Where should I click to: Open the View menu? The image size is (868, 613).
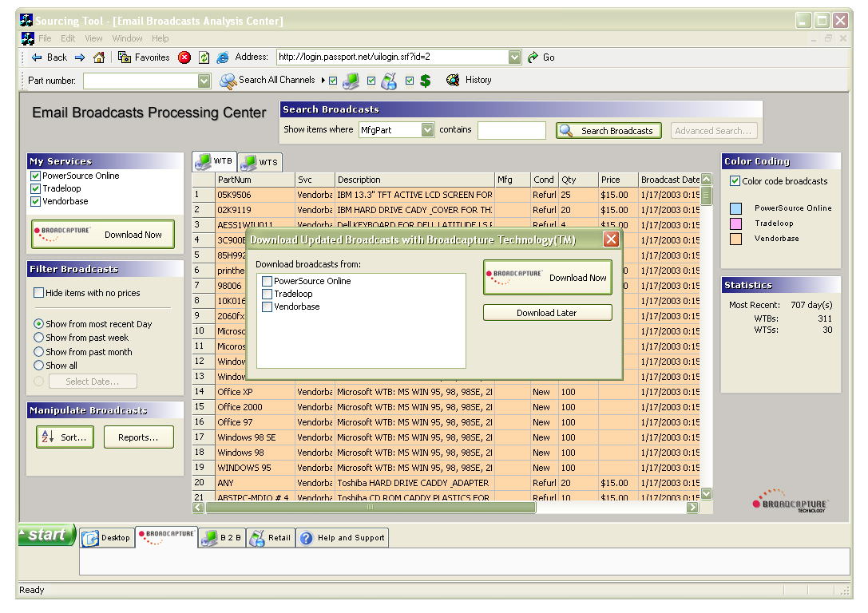click(x=93, y=38)
